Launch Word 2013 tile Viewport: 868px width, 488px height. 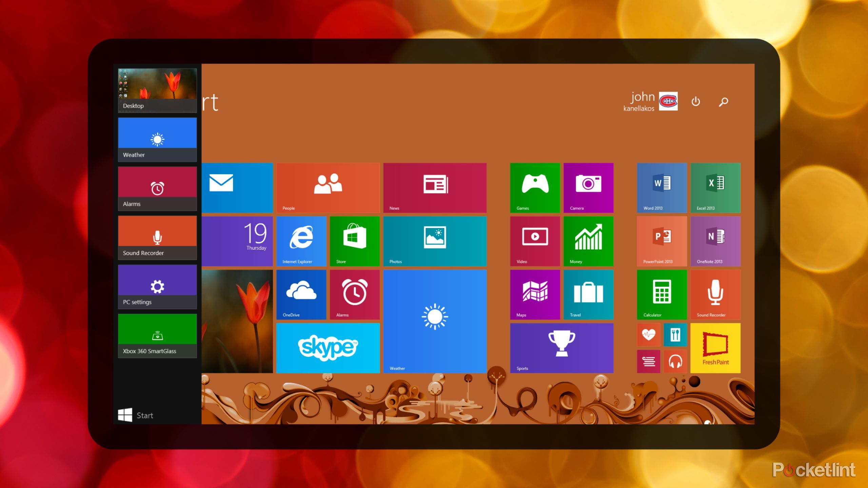tap(662, 188)
